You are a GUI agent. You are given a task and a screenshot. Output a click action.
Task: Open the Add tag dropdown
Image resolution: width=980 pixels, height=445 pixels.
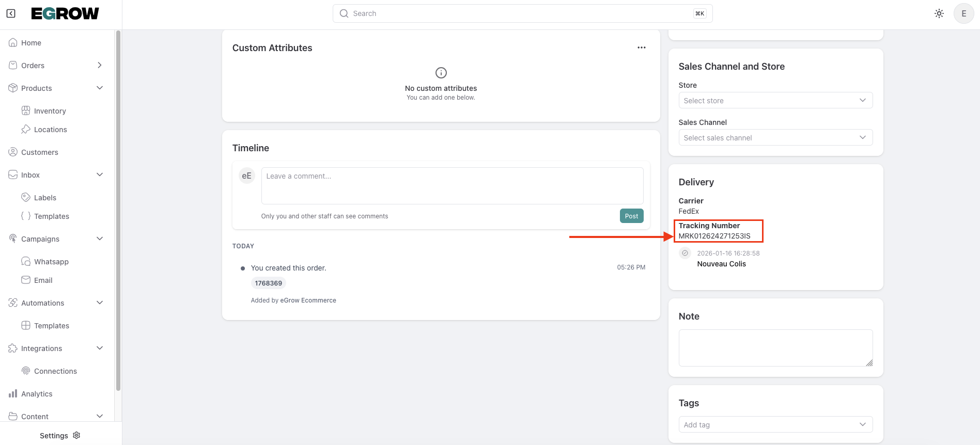(x=775, y=425)
